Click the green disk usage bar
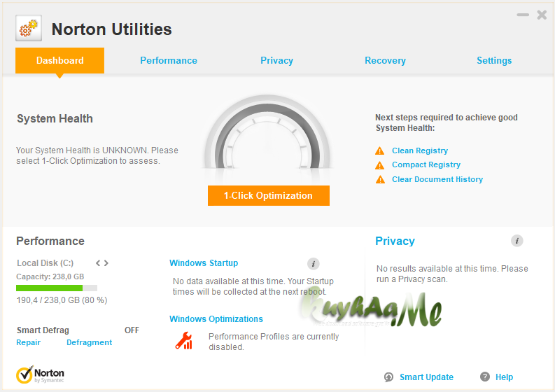The height and width of the screenshot is (392, 555). pos(57,288)
